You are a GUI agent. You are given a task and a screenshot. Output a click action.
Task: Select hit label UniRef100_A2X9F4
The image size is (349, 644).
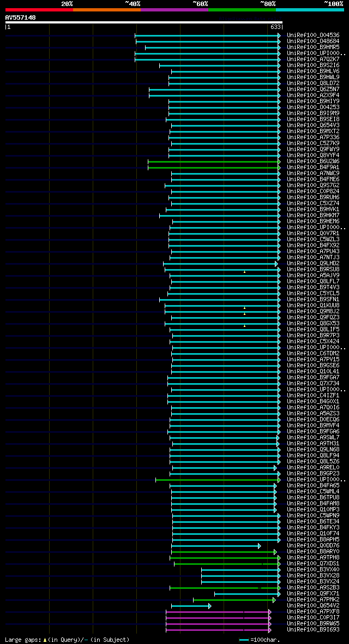click(313, 96)
